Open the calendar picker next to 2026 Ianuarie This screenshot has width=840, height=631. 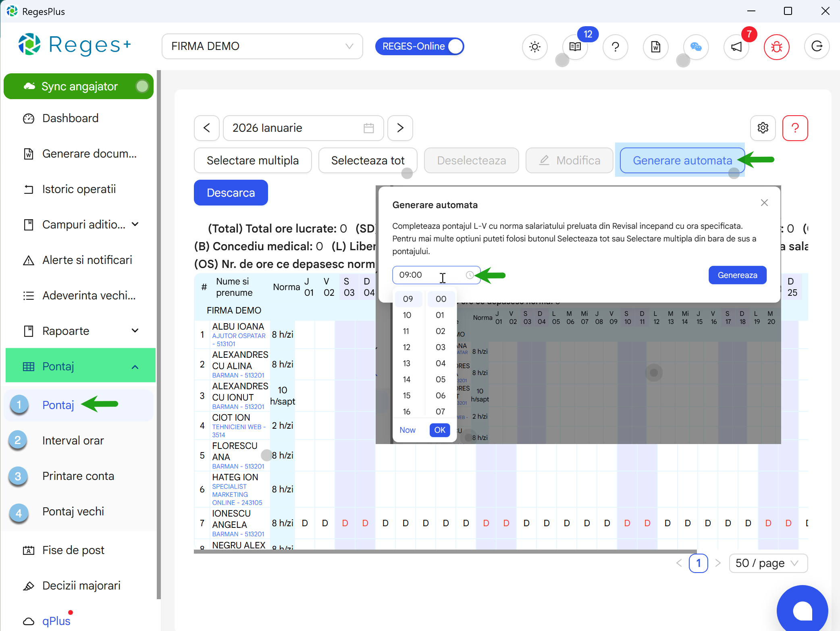tap(368, 128)
